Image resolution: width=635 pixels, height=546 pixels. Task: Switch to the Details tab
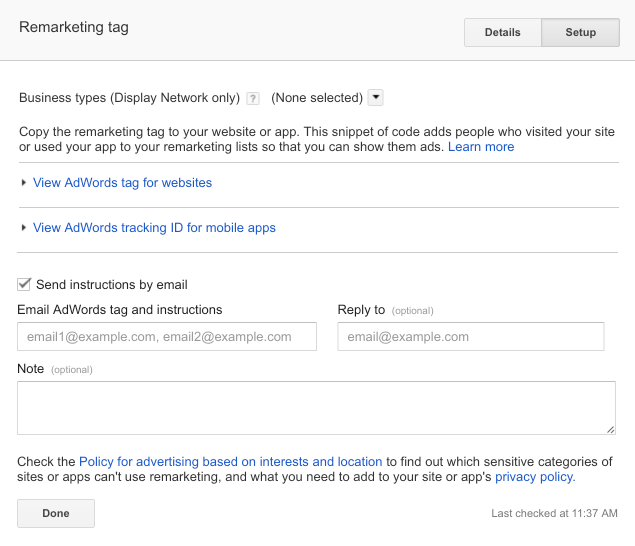click(502, 32)
